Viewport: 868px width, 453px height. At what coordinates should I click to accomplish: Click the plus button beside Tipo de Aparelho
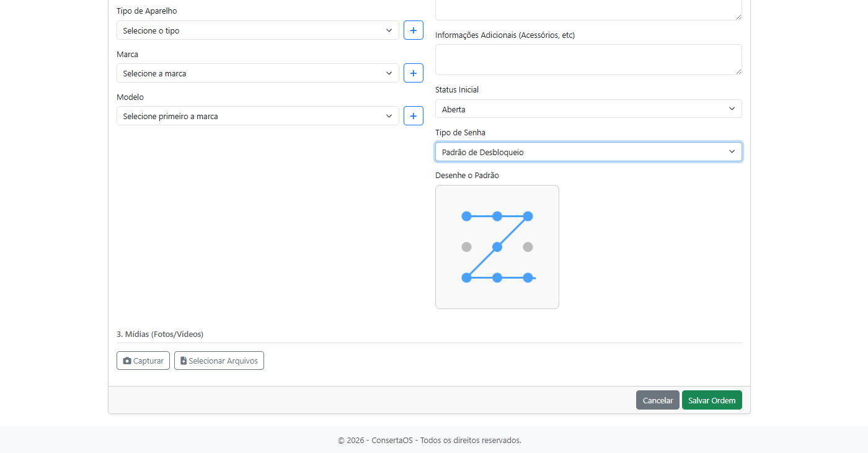(x=414, y=30)
